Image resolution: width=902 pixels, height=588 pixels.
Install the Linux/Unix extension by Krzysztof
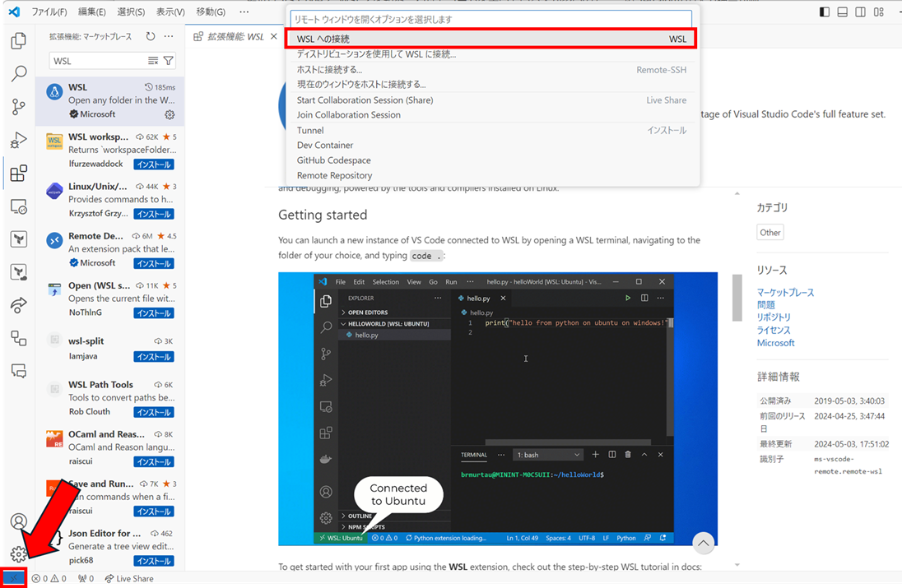tap(154, 214)
